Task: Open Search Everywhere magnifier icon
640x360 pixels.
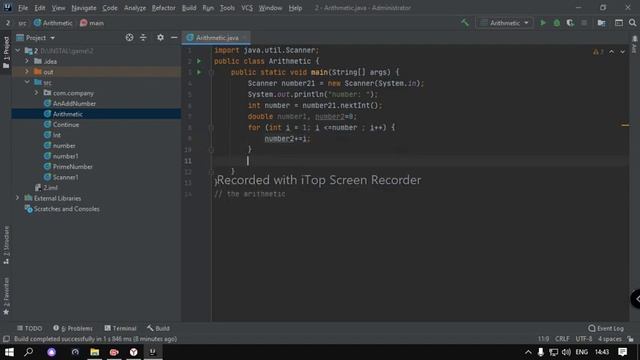Action: click(632, 23)
